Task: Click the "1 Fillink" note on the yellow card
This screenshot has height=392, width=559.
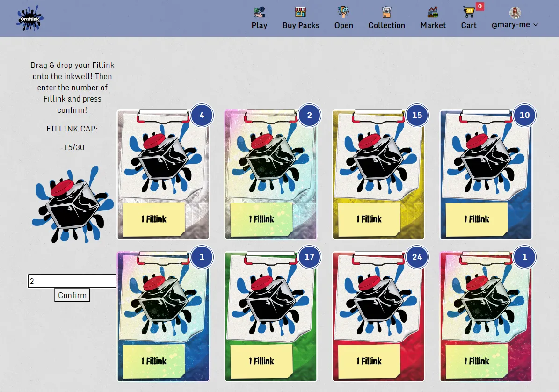Action: (x=369, y=219)
